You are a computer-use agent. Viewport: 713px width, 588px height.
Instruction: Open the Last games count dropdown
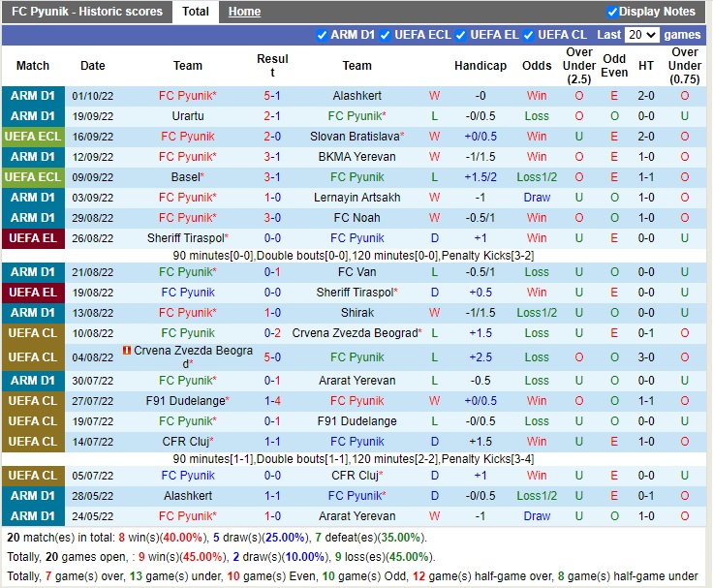pos(641,35)
